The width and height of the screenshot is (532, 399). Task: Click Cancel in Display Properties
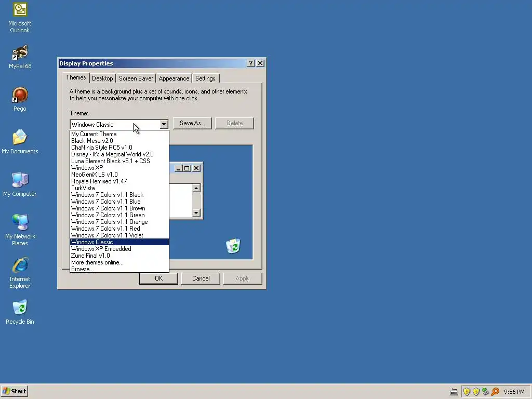pyautogui.click(x=201, y=278)
